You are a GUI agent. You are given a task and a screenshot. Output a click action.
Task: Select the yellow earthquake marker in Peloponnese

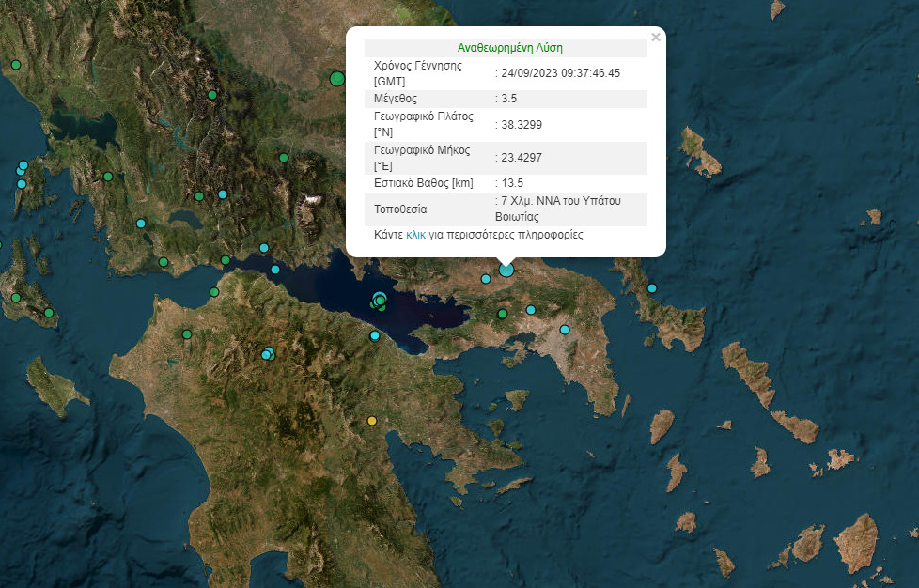[372, 421]
